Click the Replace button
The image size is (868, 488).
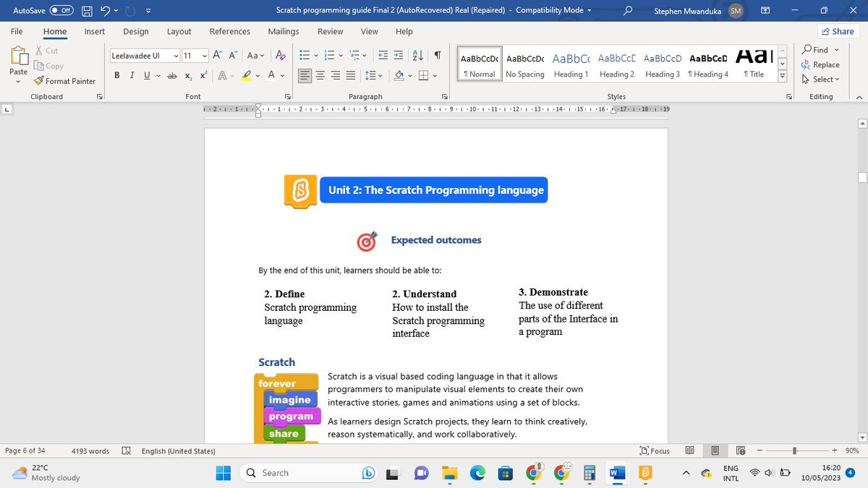click(x=822, y=64)
